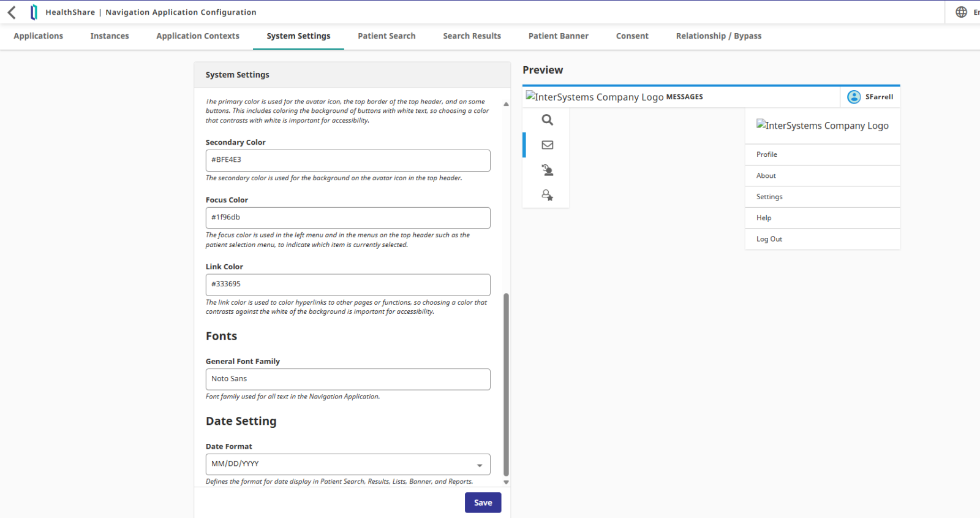Click Log Out in the user menu
Screen dimensions: 980x518
click(823, 239)
